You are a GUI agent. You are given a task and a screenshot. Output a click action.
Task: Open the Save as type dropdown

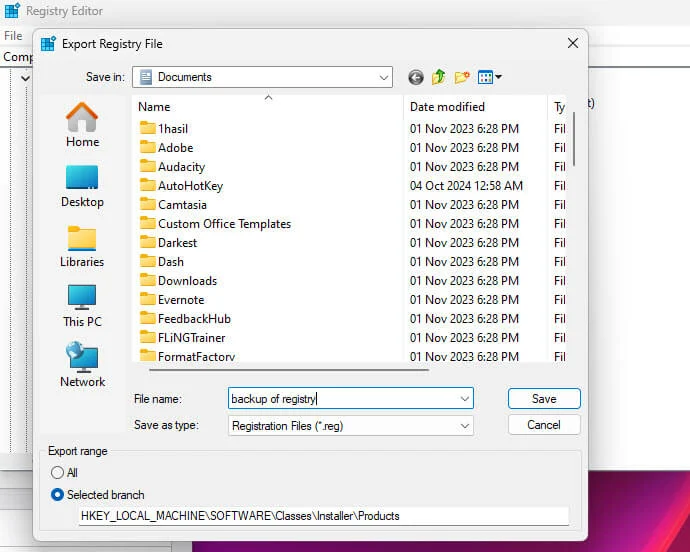point(351,426)
